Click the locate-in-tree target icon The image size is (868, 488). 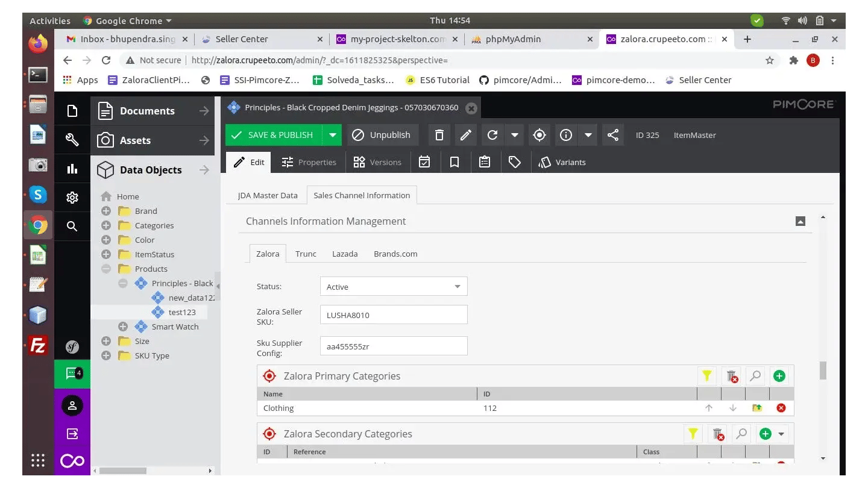[x=539, y=135]
